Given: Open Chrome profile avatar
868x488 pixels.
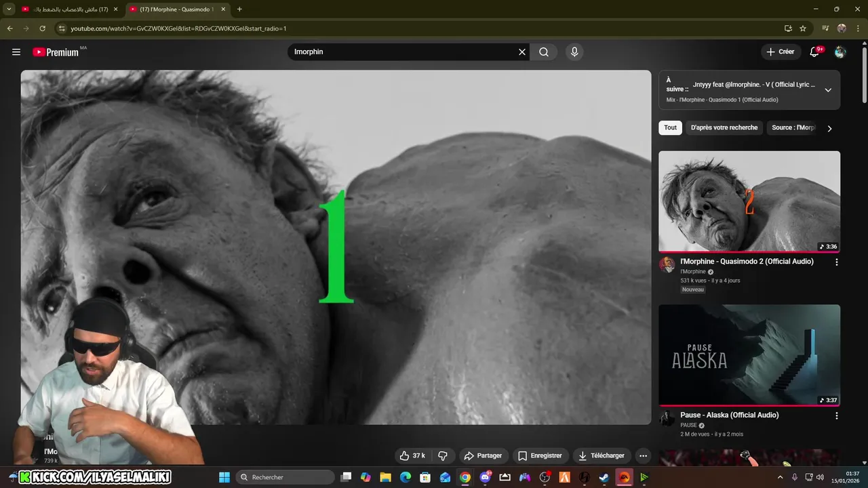Looking at the screenshot, I should pyautogui.click(x=842, y=28).
